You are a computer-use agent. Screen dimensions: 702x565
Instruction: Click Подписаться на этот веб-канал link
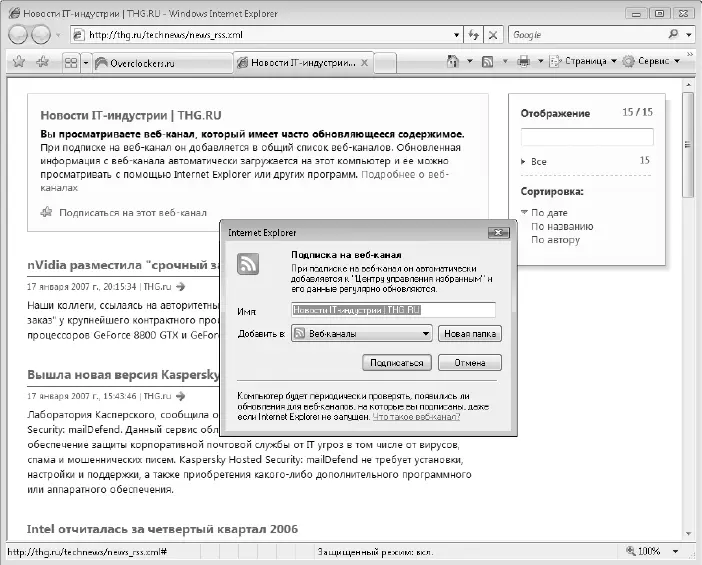(x=133, y=213)
